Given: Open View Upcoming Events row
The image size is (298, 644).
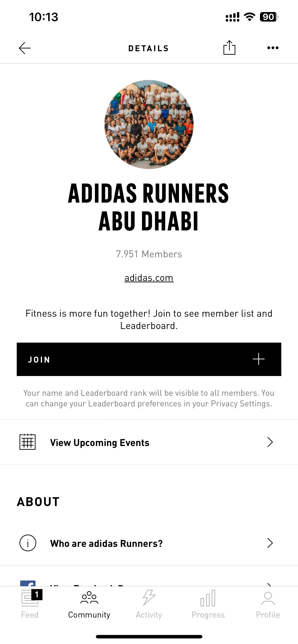Looking at the screenshot, I should (149, 442).
